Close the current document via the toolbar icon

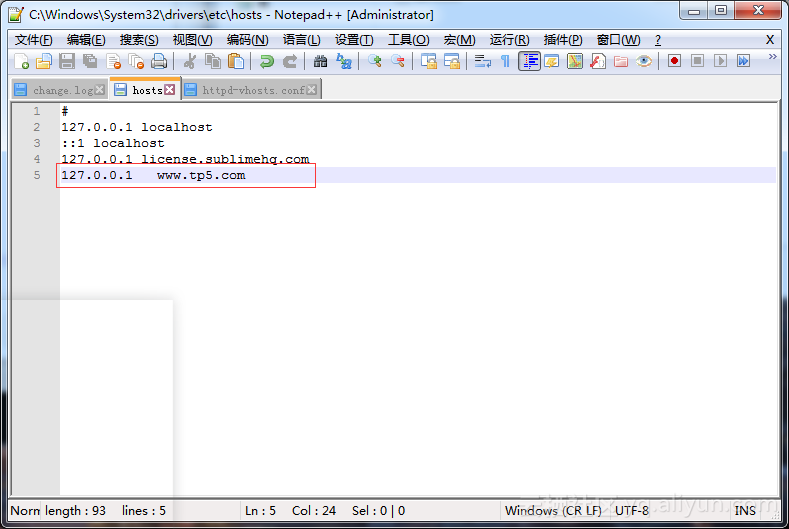click(114, 61)
